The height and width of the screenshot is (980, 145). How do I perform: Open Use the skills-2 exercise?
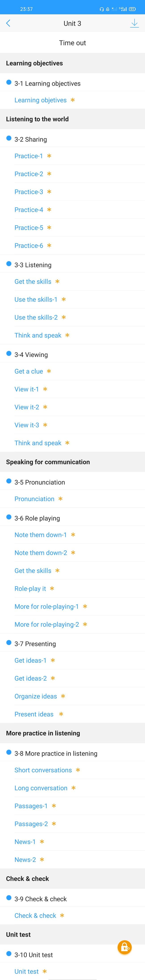click(x=36, y=317)
